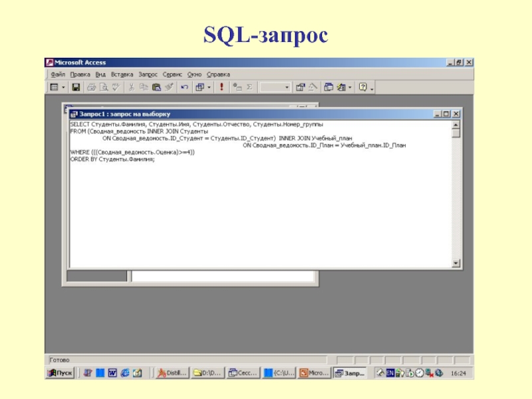Screen dimensions: 532x399
Task: Click the SELECT line of SQL text
Action: click(x=196, y=124)
